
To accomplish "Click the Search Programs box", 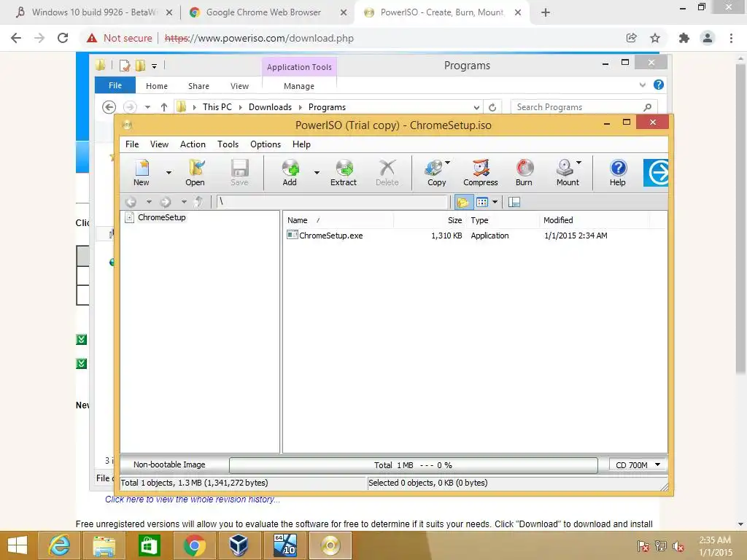I will [x=584, y=107].
